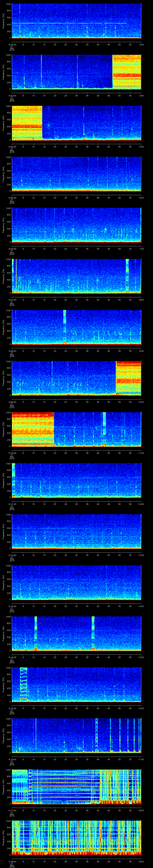Click the 15:00 end time label
Viewport: 153px width, 868px height.
[141, 657]
